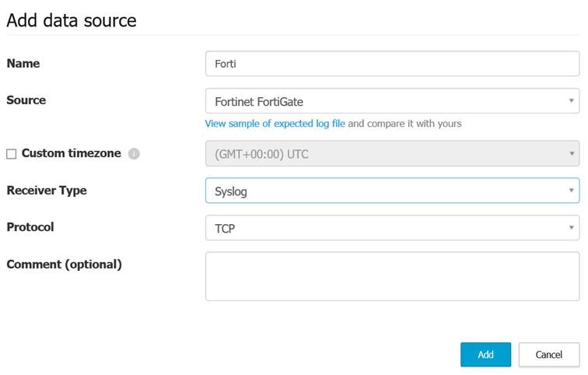Enable the Custom timezone checkbox

click(11, 154)
